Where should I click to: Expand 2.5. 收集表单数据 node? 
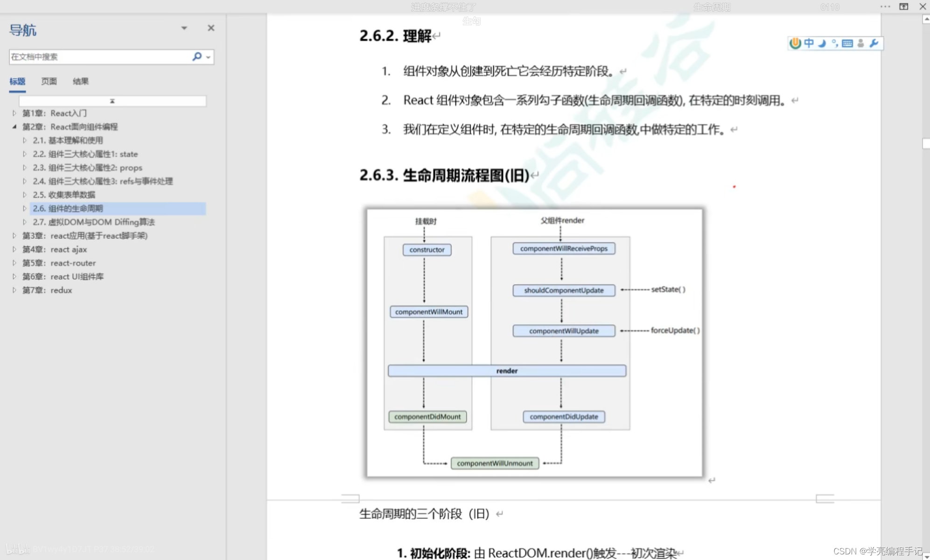tap(25, 195)
